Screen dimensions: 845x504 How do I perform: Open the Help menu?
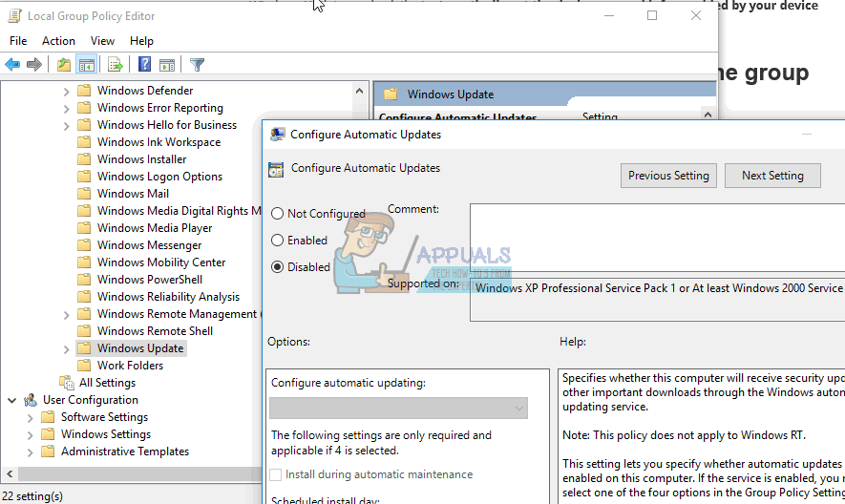(x=141, y=41)
